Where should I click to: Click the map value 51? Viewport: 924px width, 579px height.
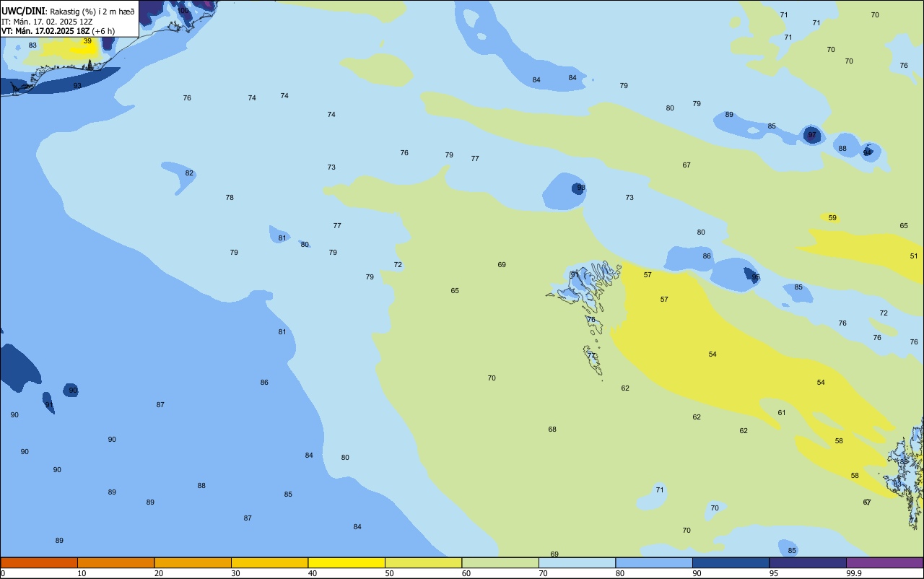click(x=914, y=256)
